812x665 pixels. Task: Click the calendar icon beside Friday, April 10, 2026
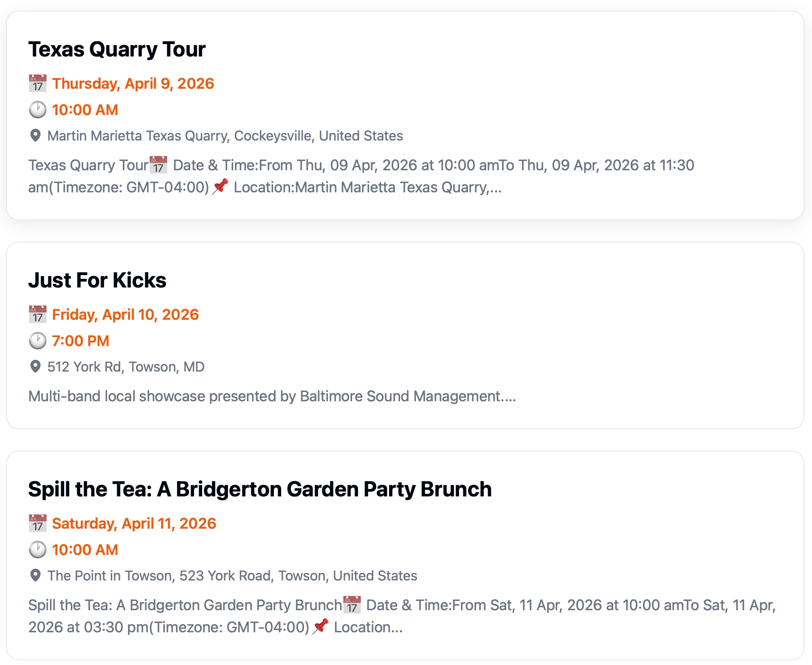tap(37, 315)
